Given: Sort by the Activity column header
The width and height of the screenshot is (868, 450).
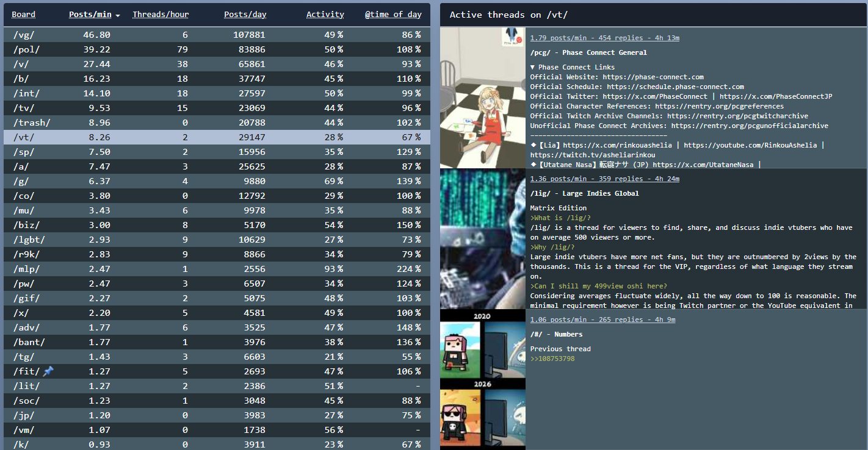Looking at the screenshot, I should pyautogui.click(x=325, y=15).
